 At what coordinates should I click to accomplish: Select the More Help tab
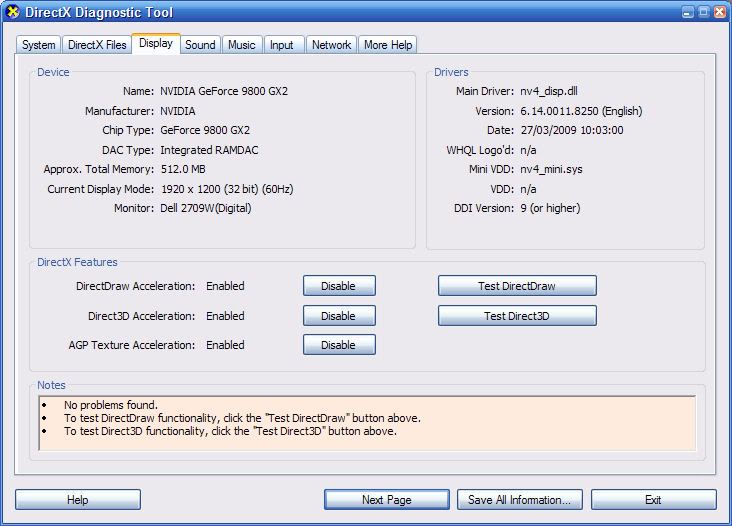point(388,45)
